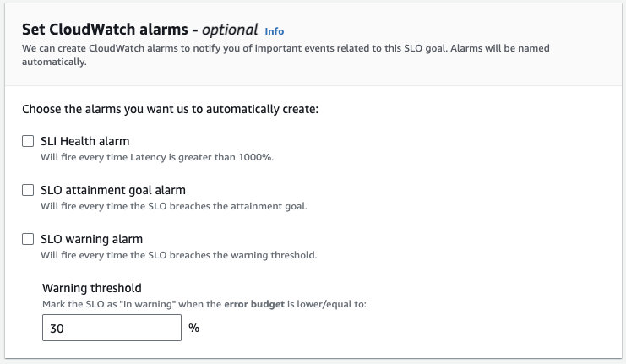Tick the SLO attainment goal alarm checkbox
This screenshot has width=626, height=364.
click(x=28, y=190)
